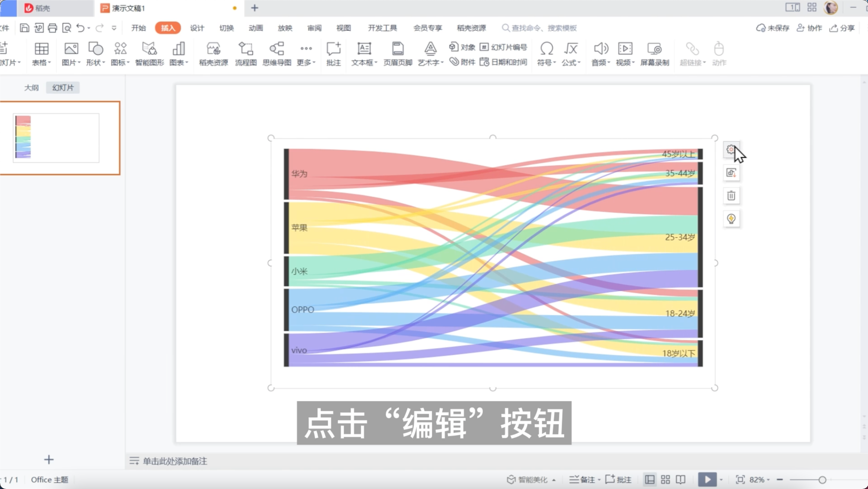Insert 日期和时间 date and time

point(503,62)
